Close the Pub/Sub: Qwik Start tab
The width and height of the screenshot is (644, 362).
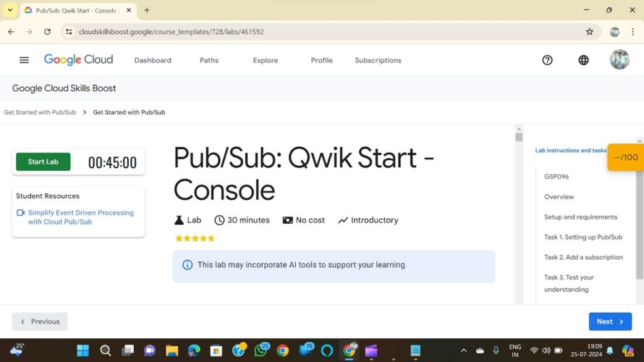[129, 10]
